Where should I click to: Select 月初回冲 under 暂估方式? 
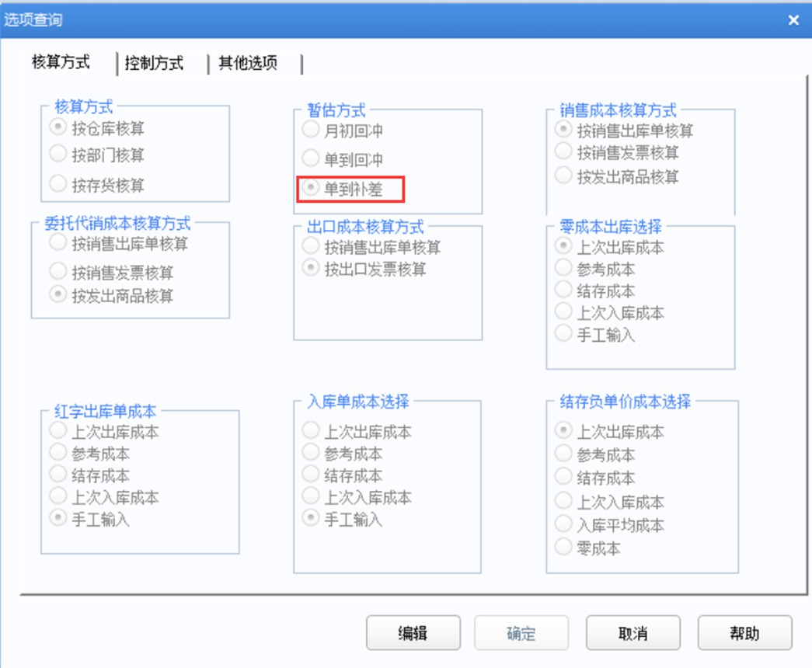[311, 130]
